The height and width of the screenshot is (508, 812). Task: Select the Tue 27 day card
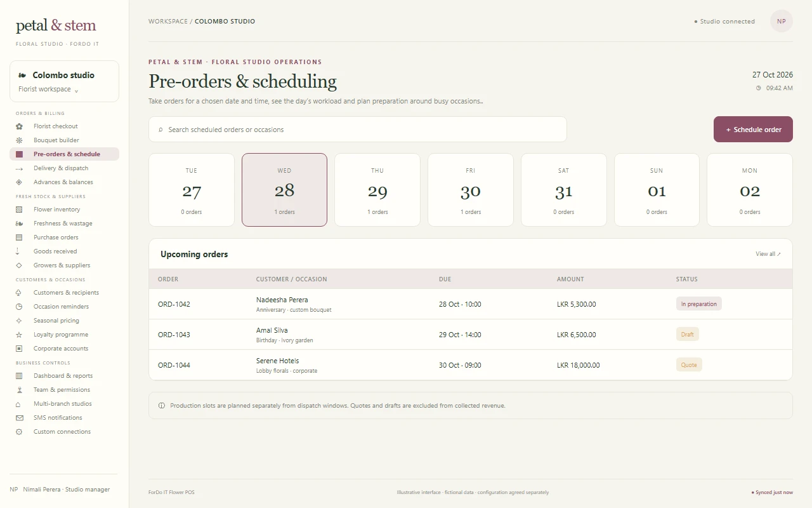(x=192, y=190)
